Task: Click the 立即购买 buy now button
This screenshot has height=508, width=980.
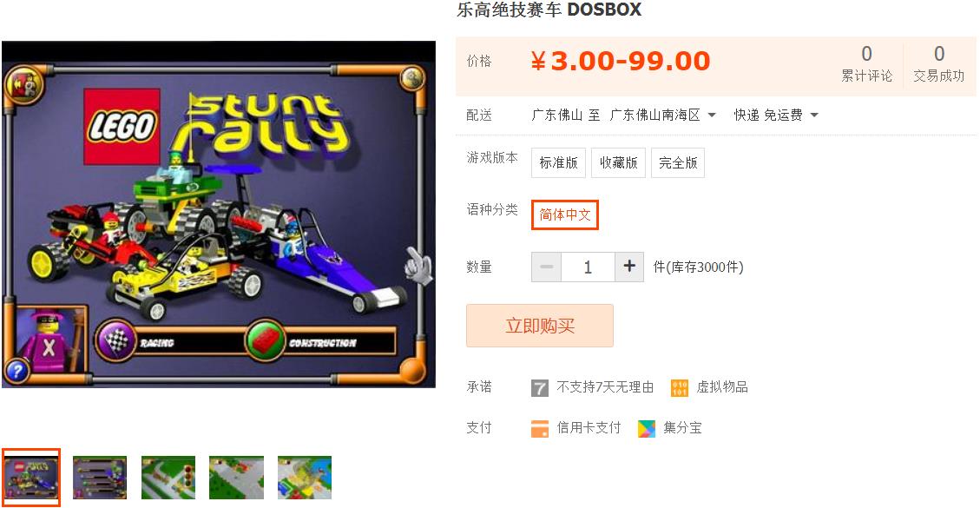Action: 539,326
